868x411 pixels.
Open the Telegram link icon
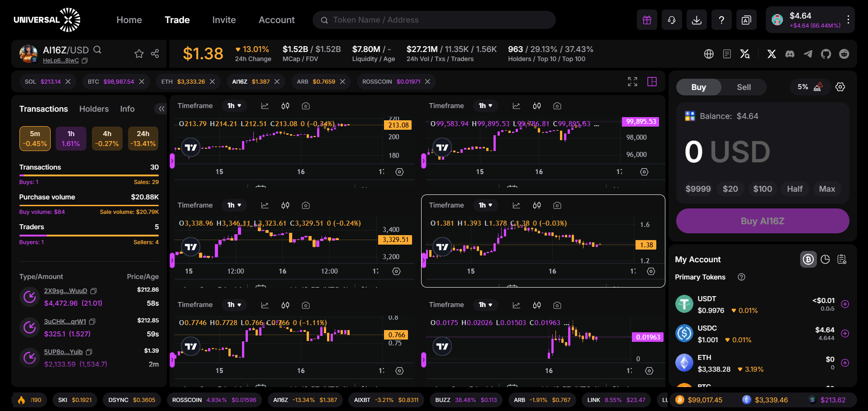point(808,54)
